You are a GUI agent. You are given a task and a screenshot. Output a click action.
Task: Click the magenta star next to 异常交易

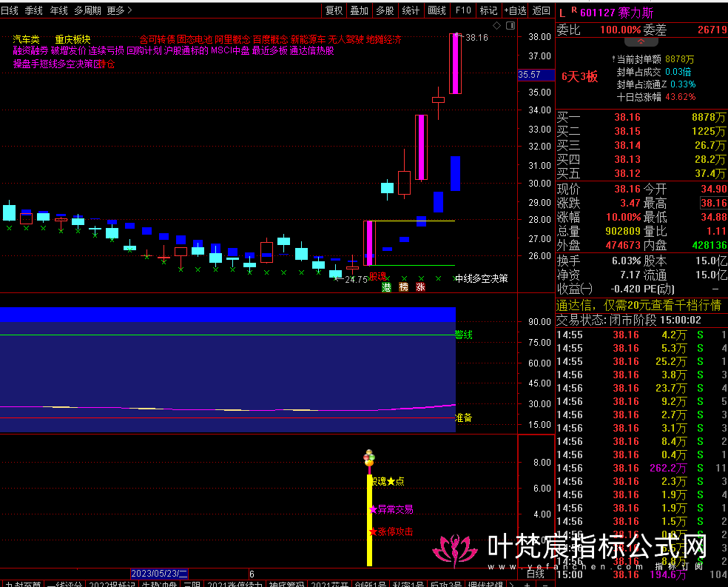373,510
